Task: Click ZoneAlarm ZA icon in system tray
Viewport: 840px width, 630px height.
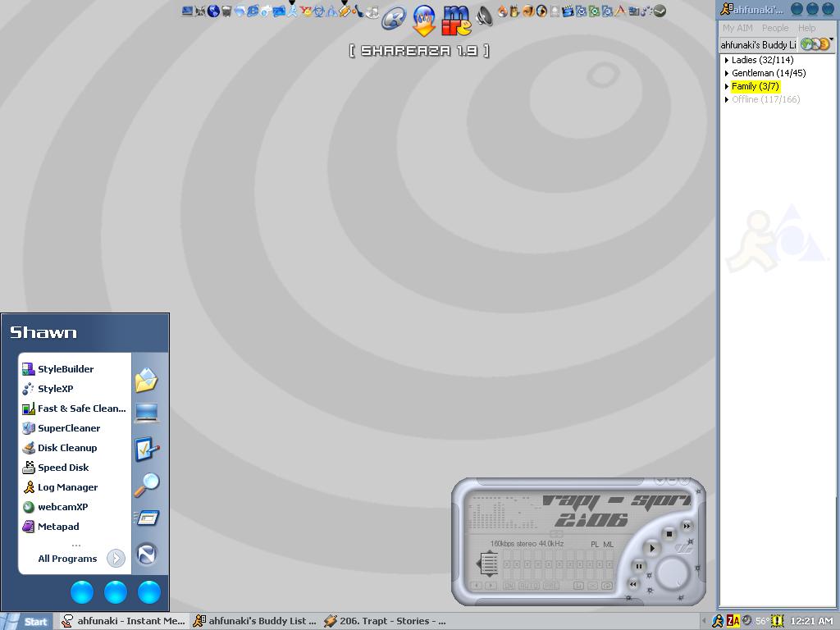Action: tap(733, 621)
